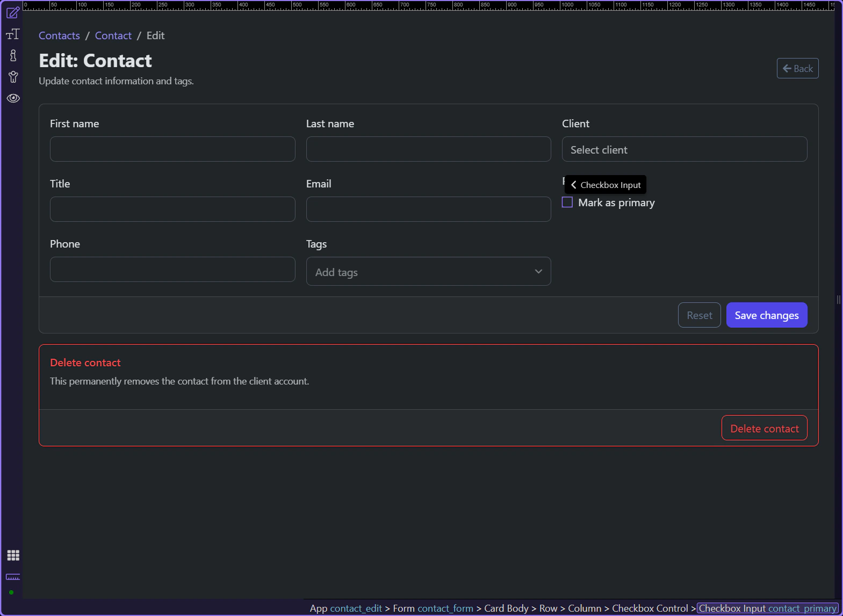Select the edit pencil tool in sidebar
The width and height of the screenshot is (843, 616).
[13, 12]
